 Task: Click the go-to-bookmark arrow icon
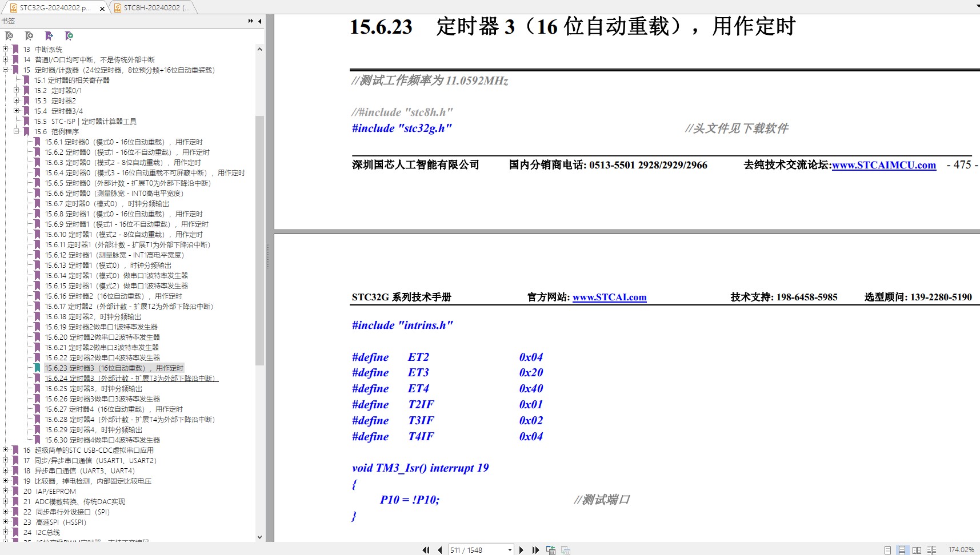tap(49, 36)
